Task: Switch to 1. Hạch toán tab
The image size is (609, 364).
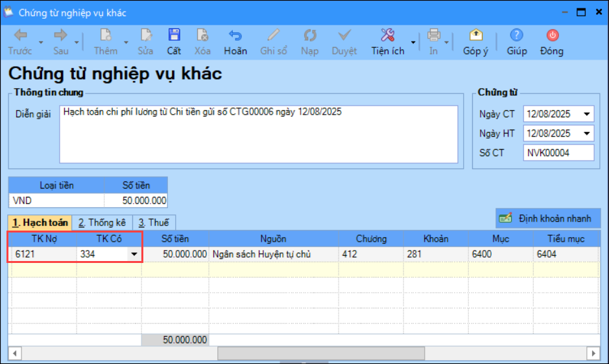Action: [40, 223]
